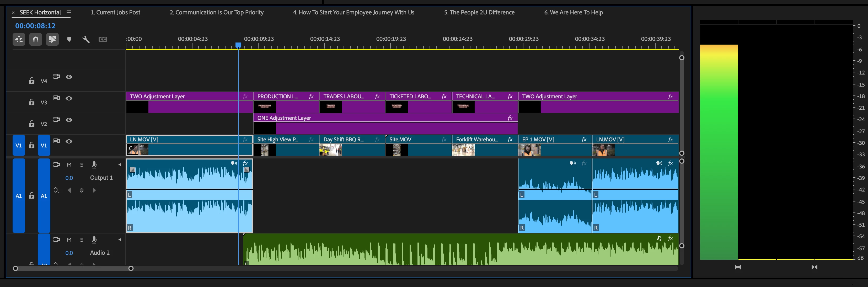Toggle the Snap magnet icon in timeline

pos(35,39)
